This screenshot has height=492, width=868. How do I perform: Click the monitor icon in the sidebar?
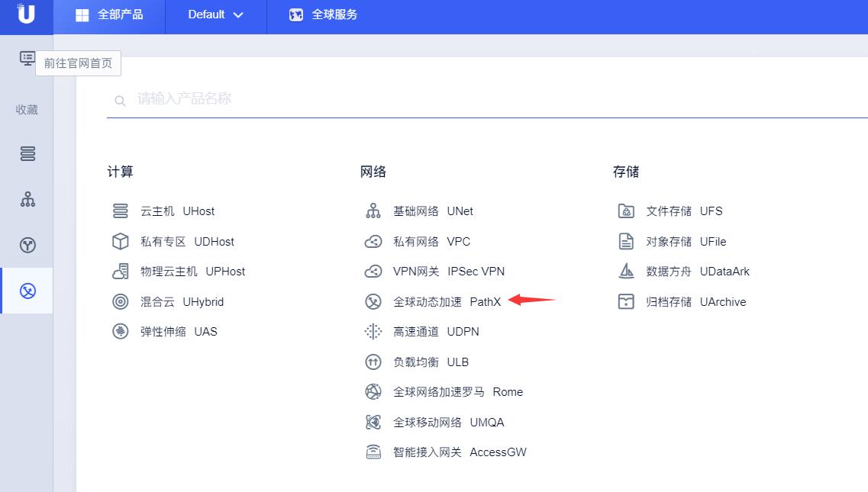(x=27, y=58)
